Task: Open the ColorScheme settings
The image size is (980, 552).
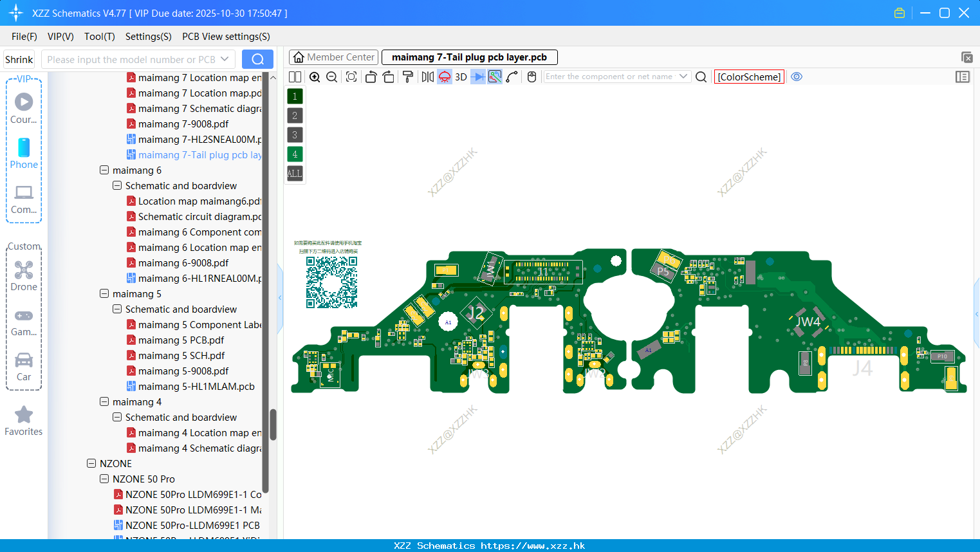Action: 749,77
